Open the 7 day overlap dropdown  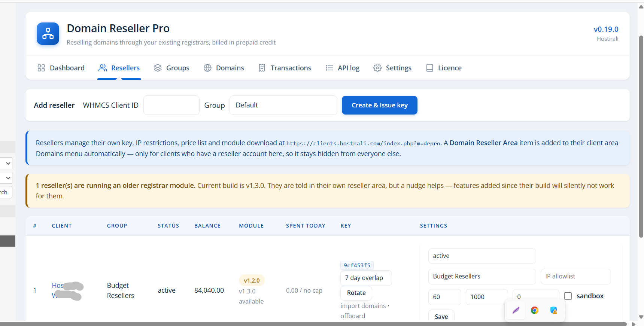[366, 278]
